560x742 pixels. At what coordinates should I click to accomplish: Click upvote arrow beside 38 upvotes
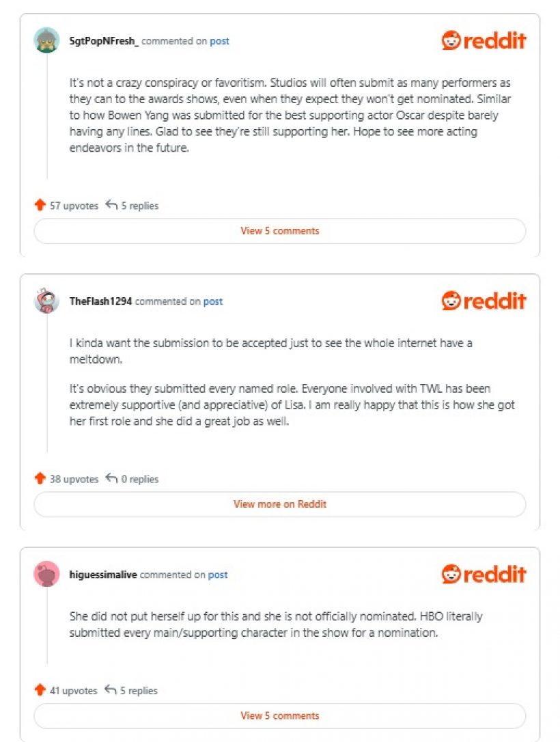pyautogui.click(x=40, y=478)
